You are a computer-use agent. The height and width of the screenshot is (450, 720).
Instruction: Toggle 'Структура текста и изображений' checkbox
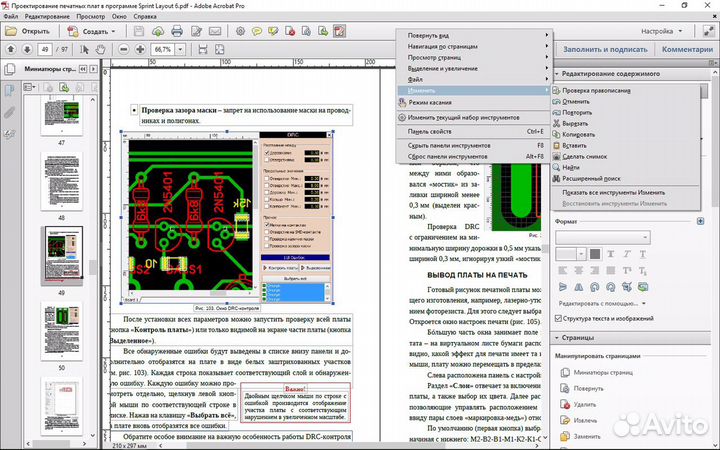pyautogui.click(x=558, y=318)
